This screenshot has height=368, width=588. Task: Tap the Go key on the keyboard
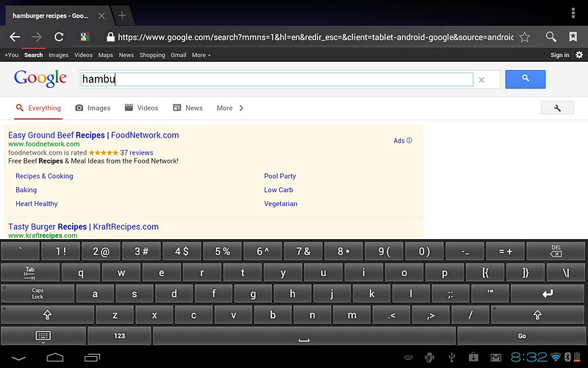pyautogui.click(x=522, y=336)
